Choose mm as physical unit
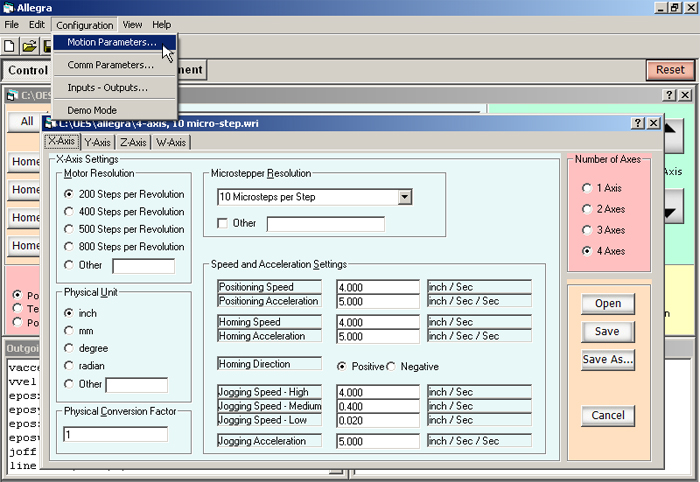 [79, 331]
